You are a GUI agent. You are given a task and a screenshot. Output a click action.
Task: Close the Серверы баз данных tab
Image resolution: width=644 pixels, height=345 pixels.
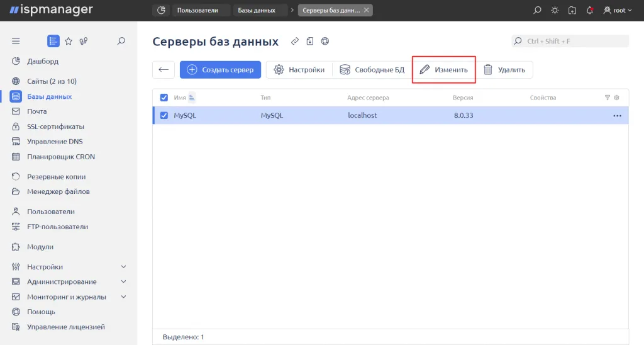tap(367, 10)
